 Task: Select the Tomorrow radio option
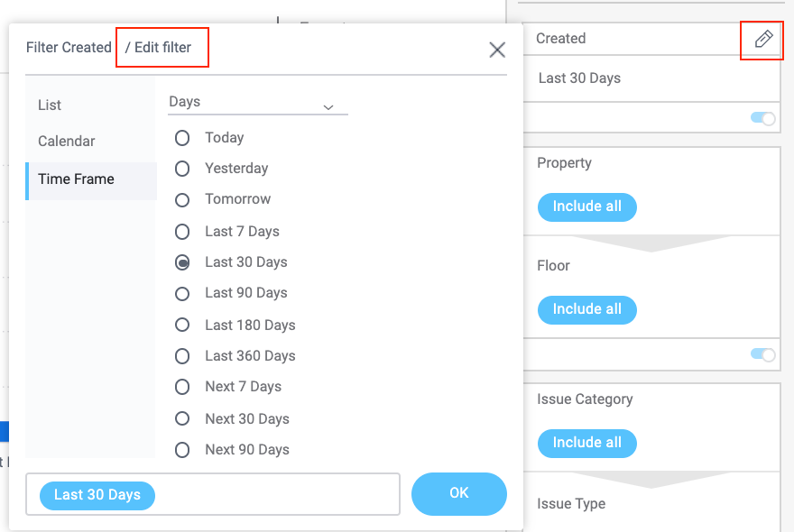pos(182,199)
